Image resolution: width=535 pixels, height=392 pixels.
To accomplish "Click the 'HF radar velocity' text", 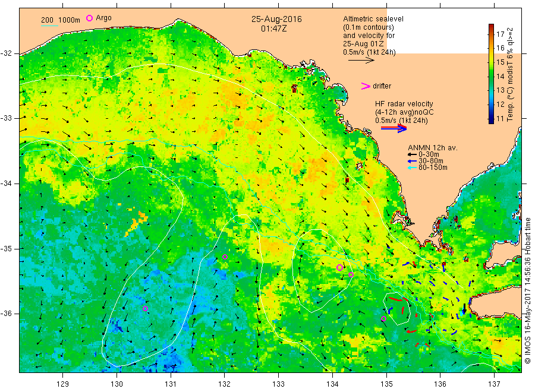I will coord(404,103).
